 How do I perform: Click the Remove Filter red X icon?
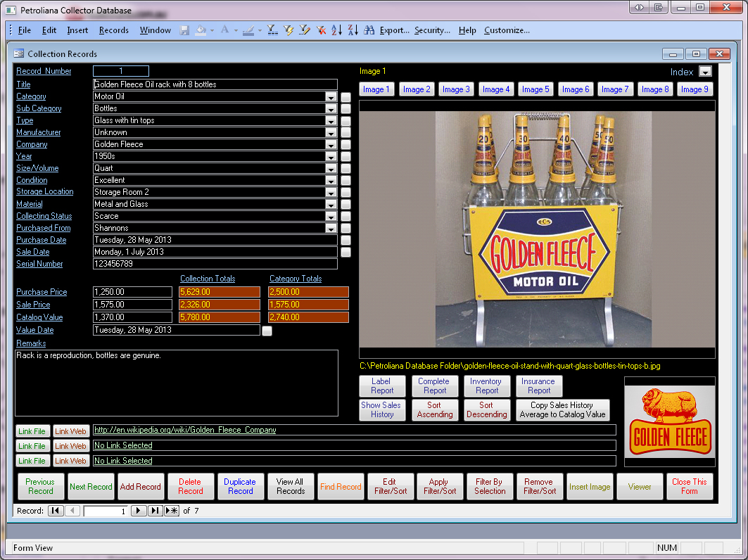coord(322,30)
